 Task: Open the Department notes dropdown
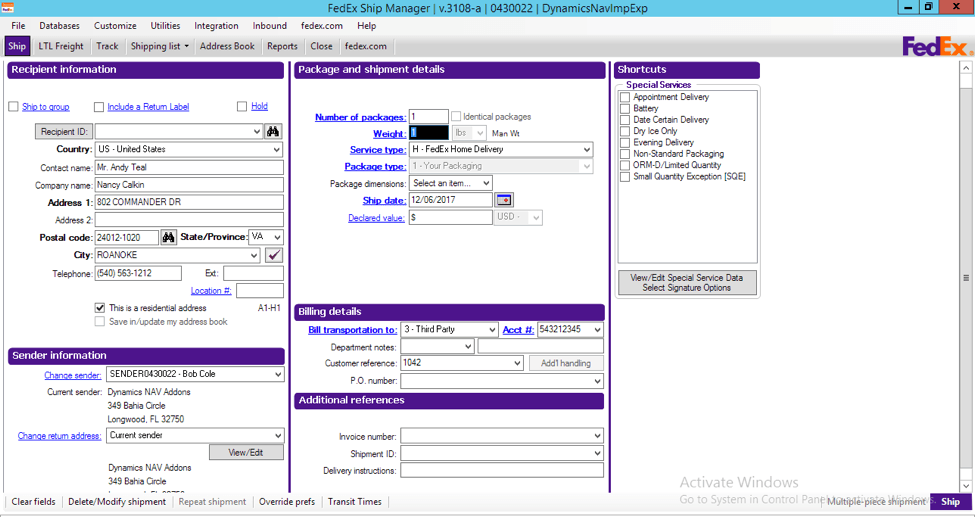(x=468, y=347)
